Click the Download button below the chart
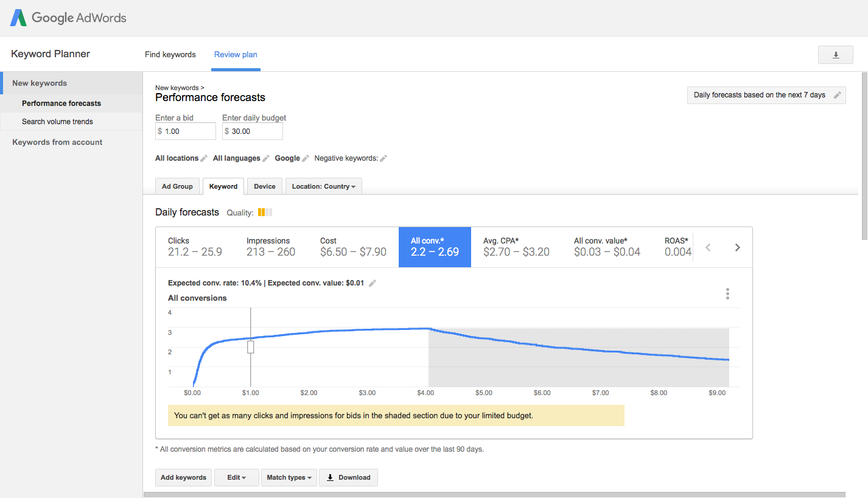The image size is (868, 498). [x=349, y=477]
